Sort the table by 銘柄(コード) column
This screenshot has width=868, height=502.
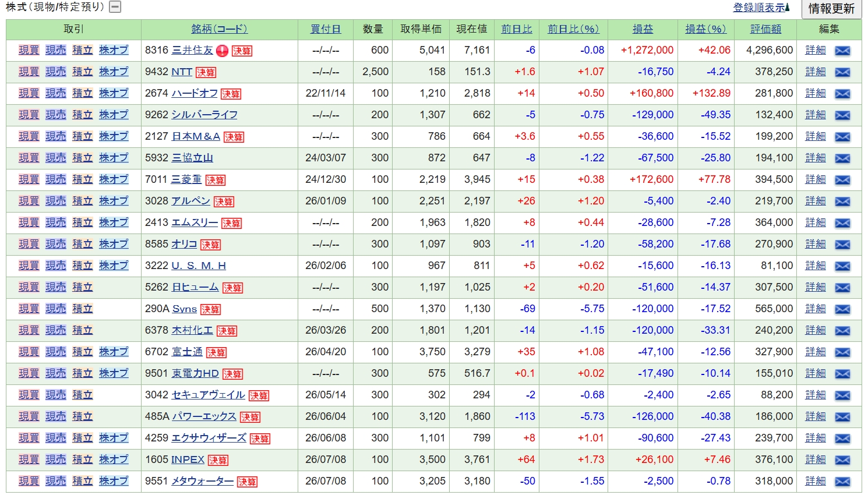pos(220,29)
